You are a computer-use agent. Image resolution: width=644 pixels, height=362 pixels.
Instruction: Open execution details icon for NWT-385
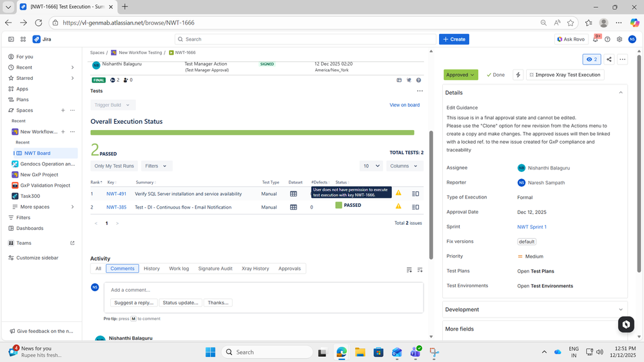tap(416, 207)
